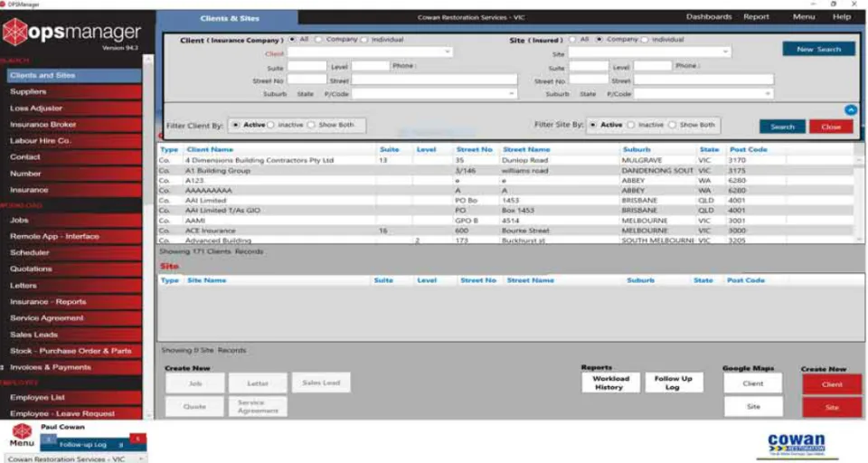Select Client type All radio
868x463 pixels.
coord(292,39)
